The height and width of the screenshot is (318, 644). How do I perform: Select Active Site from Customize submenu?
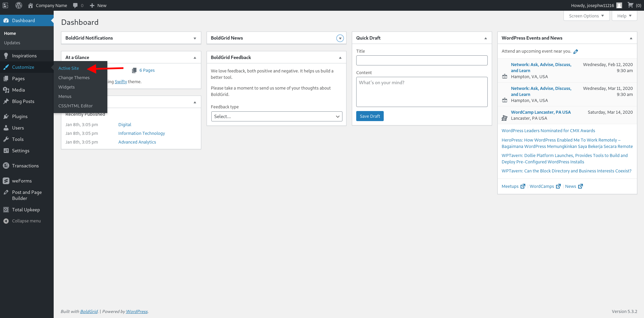point(69,68)
